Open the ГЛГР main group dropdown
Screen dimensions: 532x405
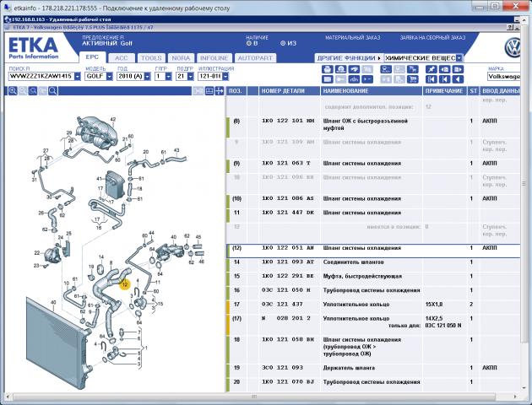pyautogui.click(x=169, y=76)
